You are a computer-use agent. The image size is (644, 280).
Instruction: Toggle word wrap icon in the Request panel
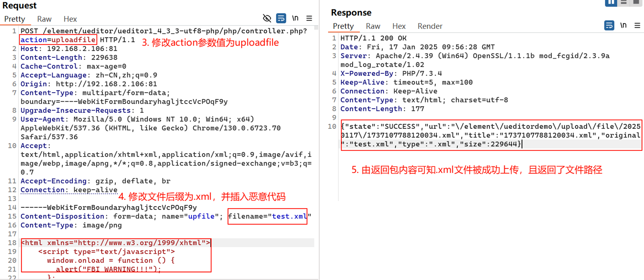click(x=281, y=18)
